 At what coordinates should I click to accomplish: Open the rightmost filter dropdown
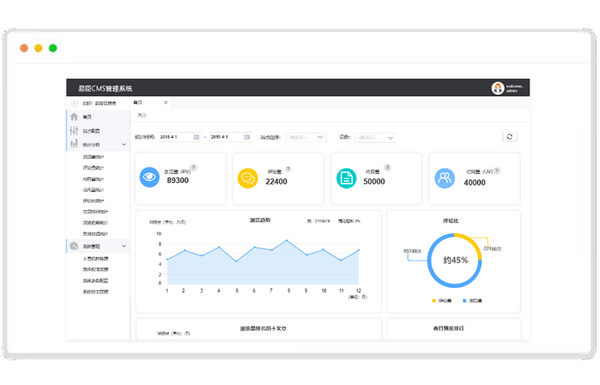(x=375, y=137)
